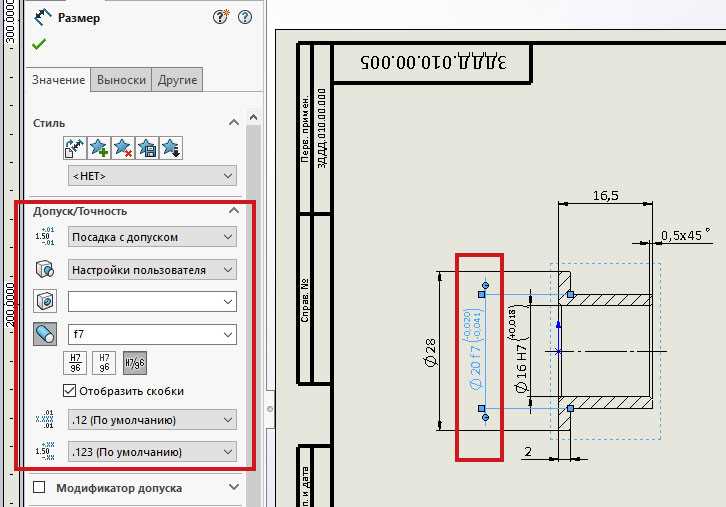Confirm dimension with green checkmark
726x507 pixels.
click(39, 44)
